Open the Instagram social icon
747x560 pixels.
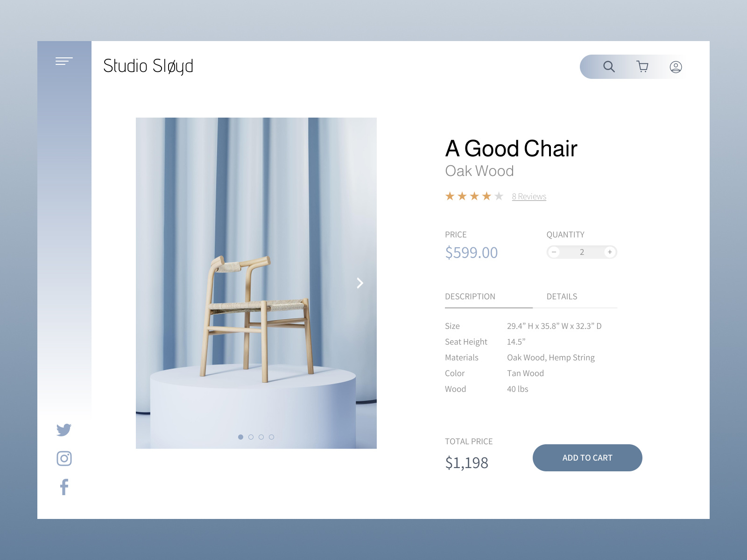tap(64, 459)
